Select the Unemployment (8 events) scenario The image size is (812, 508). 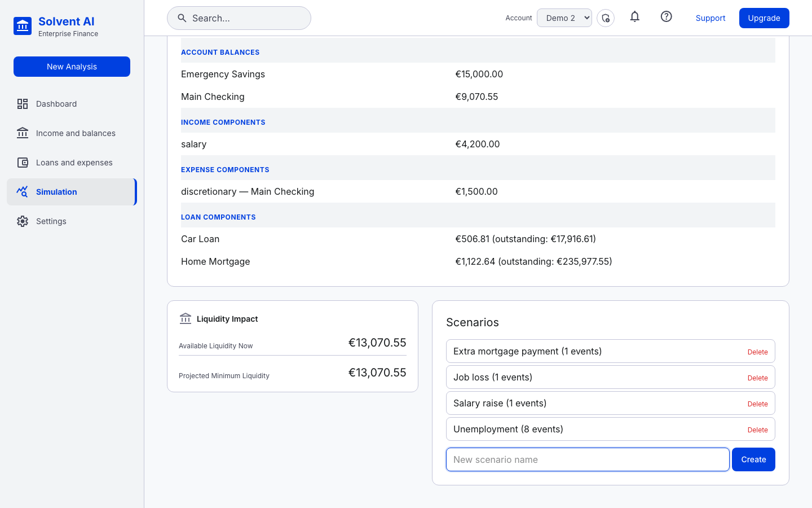point(611,429)
